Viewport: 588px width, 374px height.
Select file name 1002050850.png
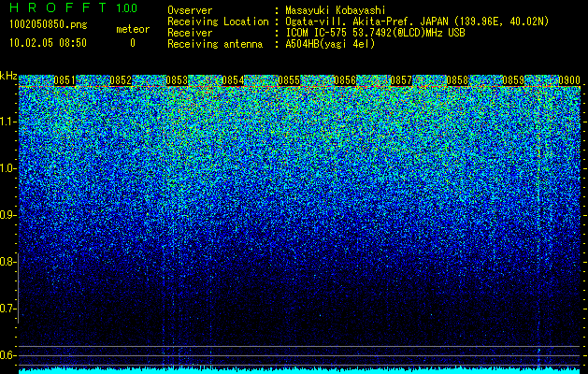tap(48, 25)
